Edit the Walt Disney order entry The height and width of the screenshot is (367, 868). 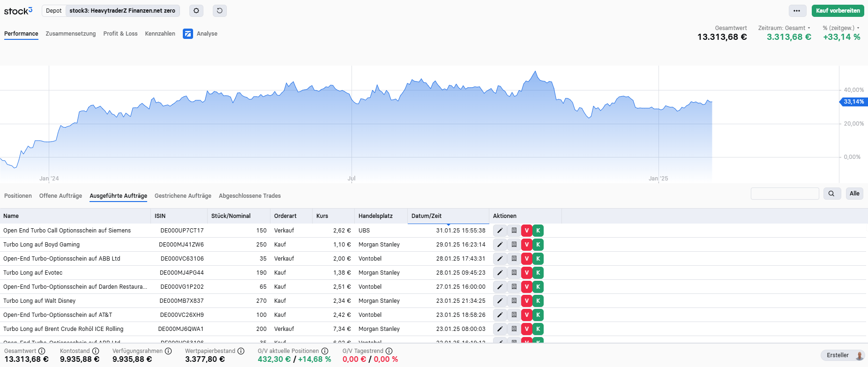(500, 301)
